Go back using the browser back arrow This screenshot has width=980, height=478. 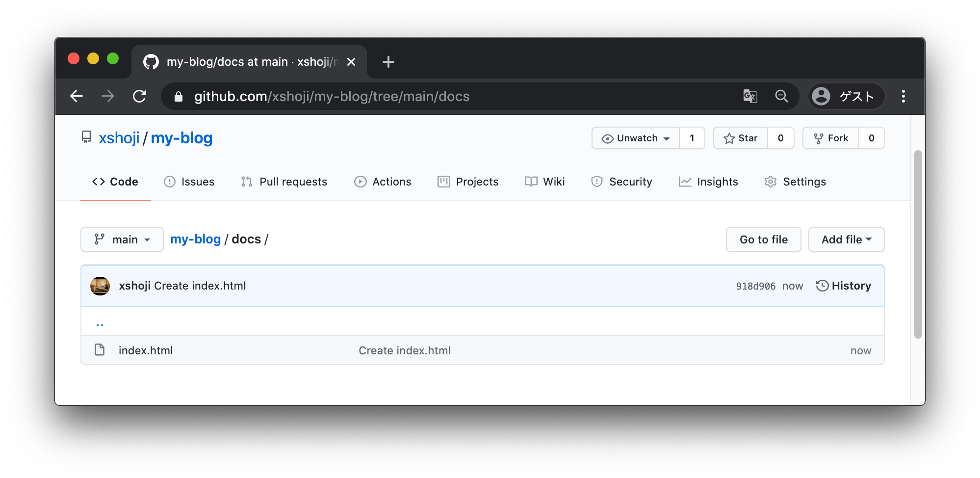[x=77, y=96]
